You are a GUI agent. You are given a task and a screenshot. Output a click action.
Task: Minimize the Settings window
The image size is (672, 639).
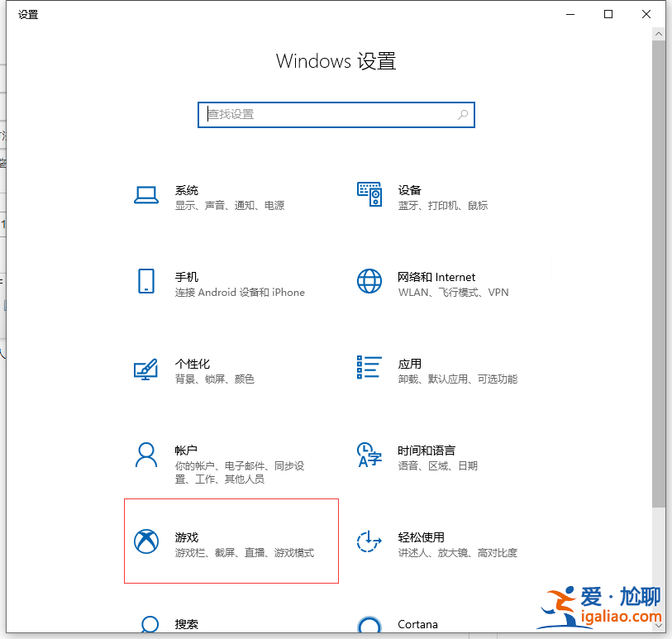[570, 14]
